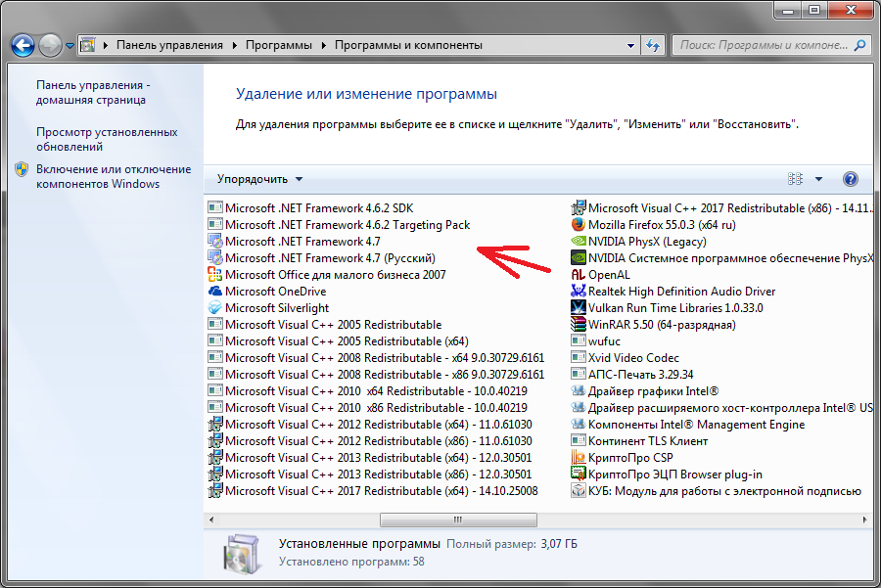Click the left arrow of horizontal scrollbar

tap(211, 520)
